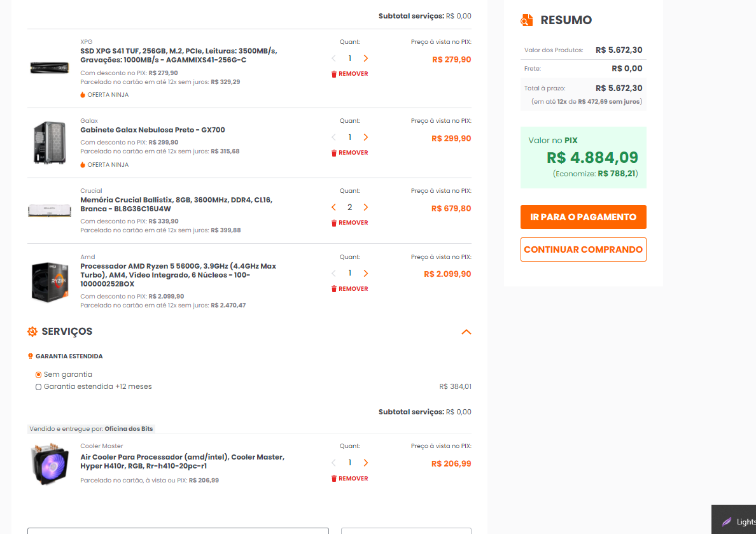The width and height of the screenshot is (756, 534).
Task: Click the R$ 384,01 extended warranty price
Action: pyautogui.click(x=455, y=387)
